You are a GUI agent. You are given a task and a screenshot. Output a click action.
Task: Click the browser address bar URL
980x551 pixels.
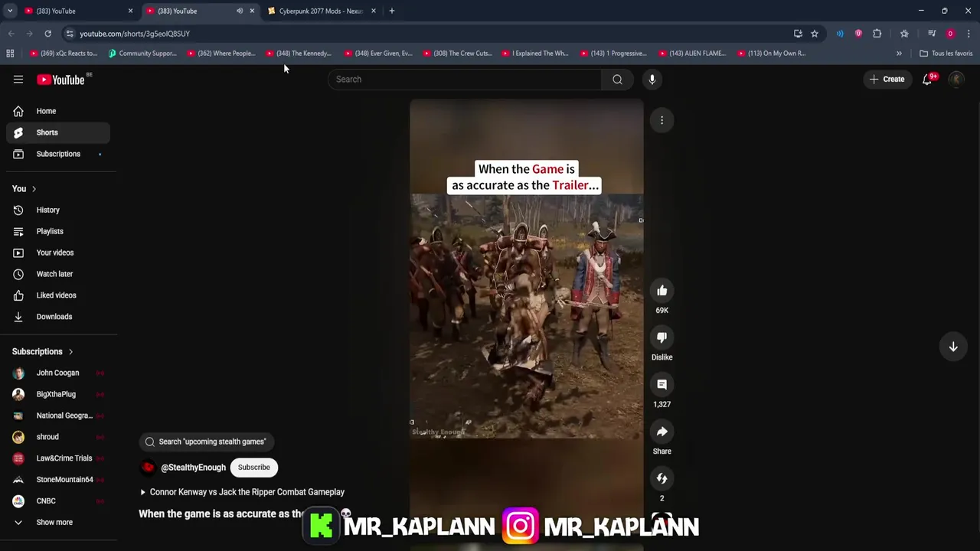[x=135, y=34]
